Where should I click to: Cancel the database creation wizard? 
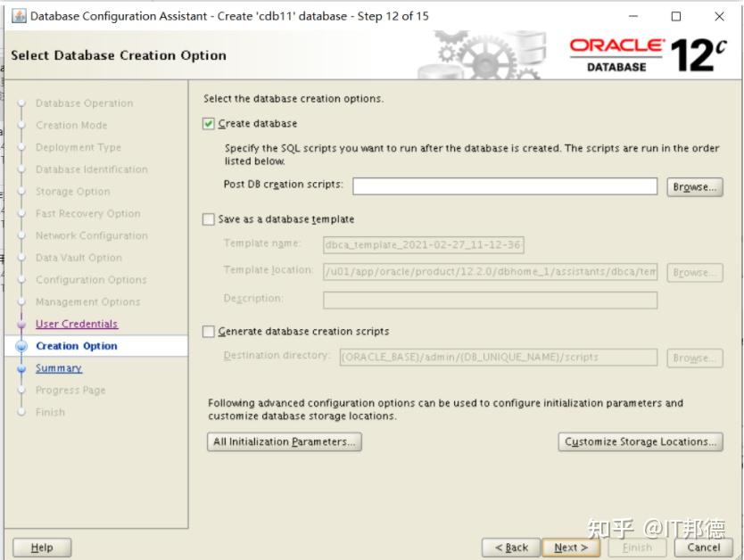pos(704,547)
